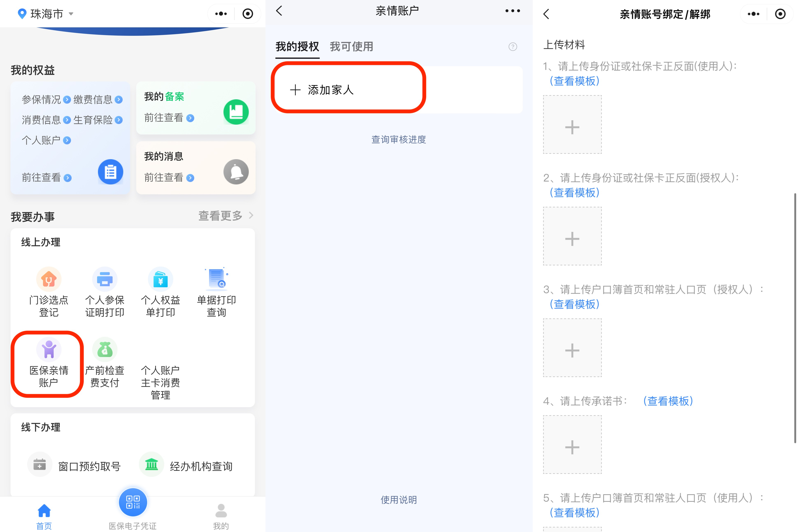Select the 产前检查费支付 money-bag icon
Image resolution: width=798 pixels, height=532 pixels.
click(x=104, y=349)
